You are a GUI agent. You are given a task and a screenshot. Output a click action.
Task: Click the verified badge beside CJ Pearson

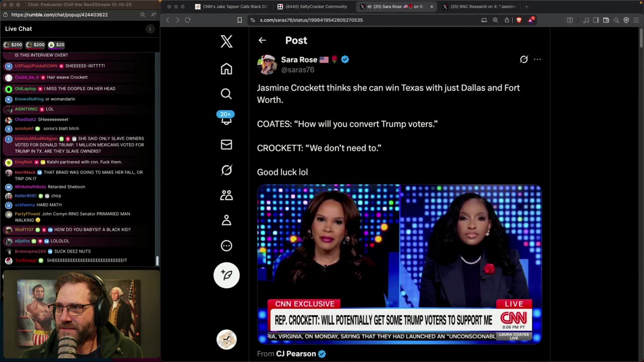[322, 354]
